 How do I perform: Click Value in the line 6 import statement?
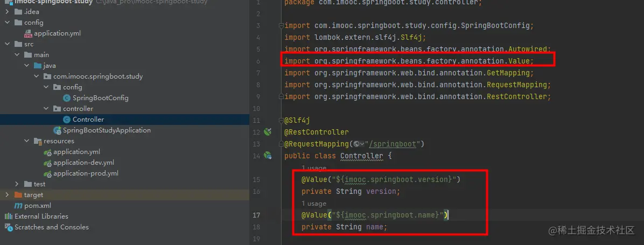pyautogui.click(x=519, y=61)
